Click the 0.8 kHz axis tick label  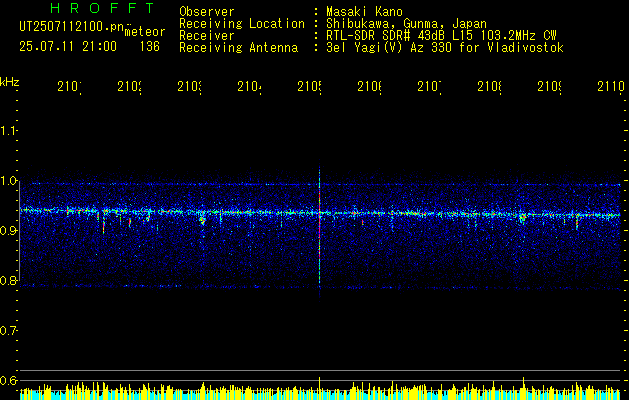coord(8,280)
